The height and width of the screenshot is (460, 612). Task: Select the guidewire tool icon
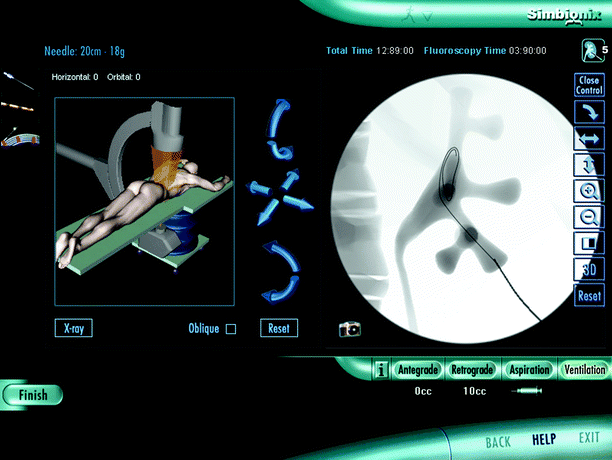click(19, 107)
